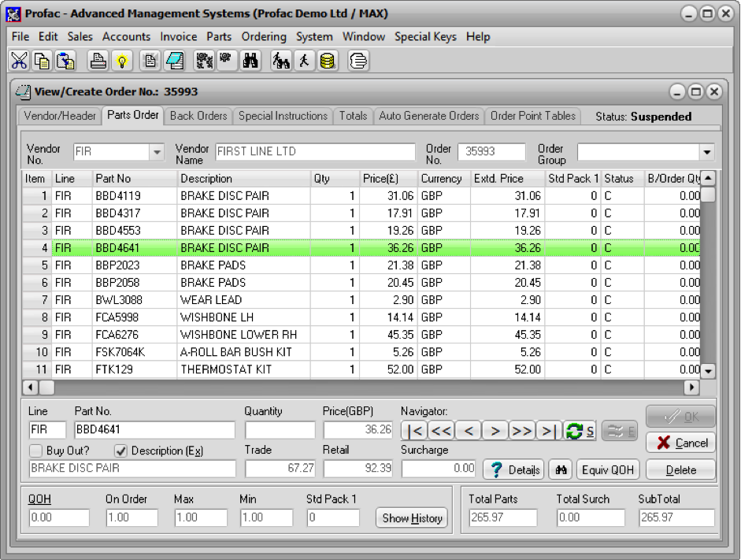
Task: Click into the Quantity input field
Action: (280, 430)
